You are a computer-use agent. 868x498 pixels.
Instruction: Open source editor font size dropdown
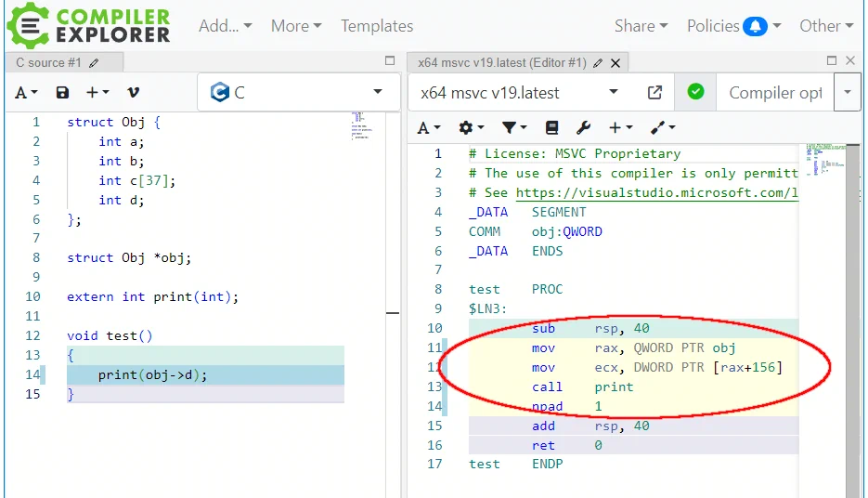26,93
